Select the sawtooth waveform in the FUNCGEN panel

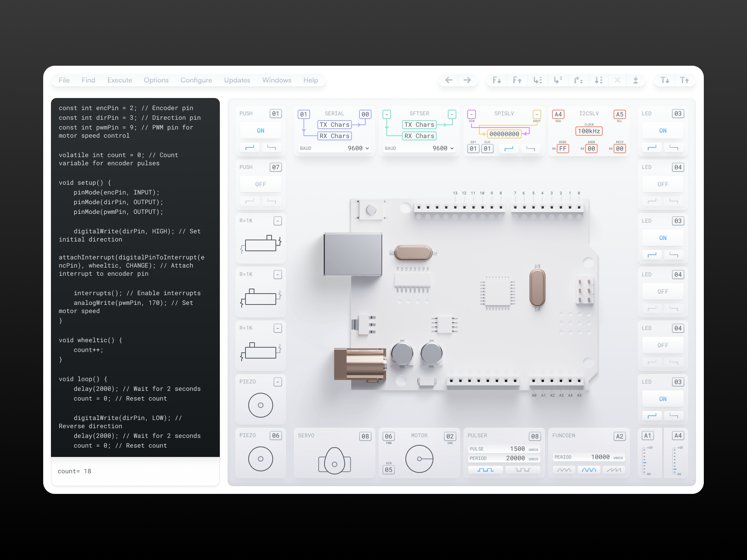pyautogui.click(x=614, y=470)
